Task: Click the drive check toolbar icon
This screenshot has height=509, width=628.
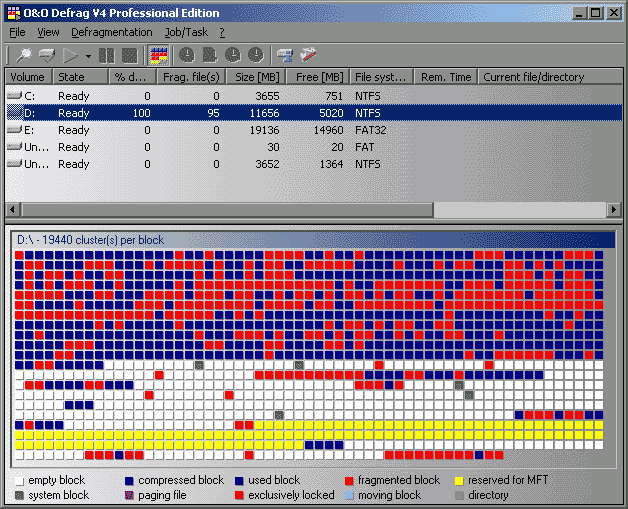Action: coord(47,55)
